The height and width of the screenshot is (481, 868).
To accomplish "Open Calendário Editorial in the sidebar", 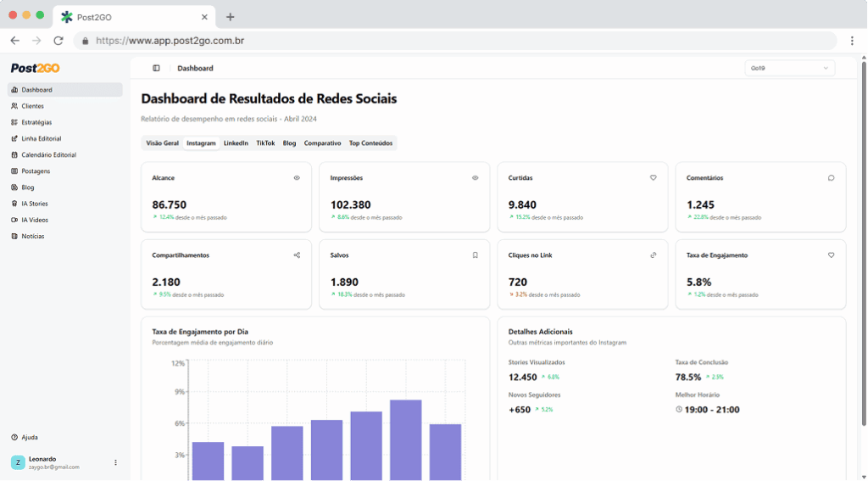I will pyautogui.click(x=64, y=154).
